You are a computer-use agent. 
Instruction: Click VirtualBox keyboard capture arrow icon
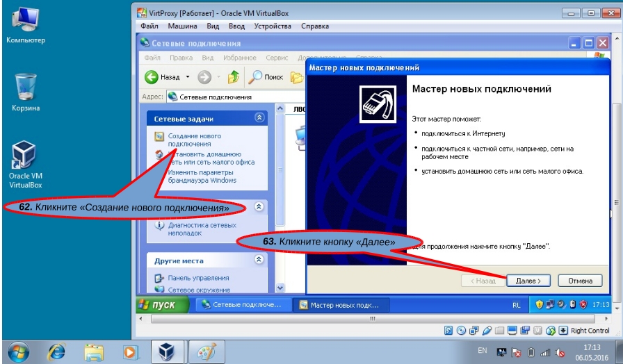pyautogui.click(x=563, y=330)
